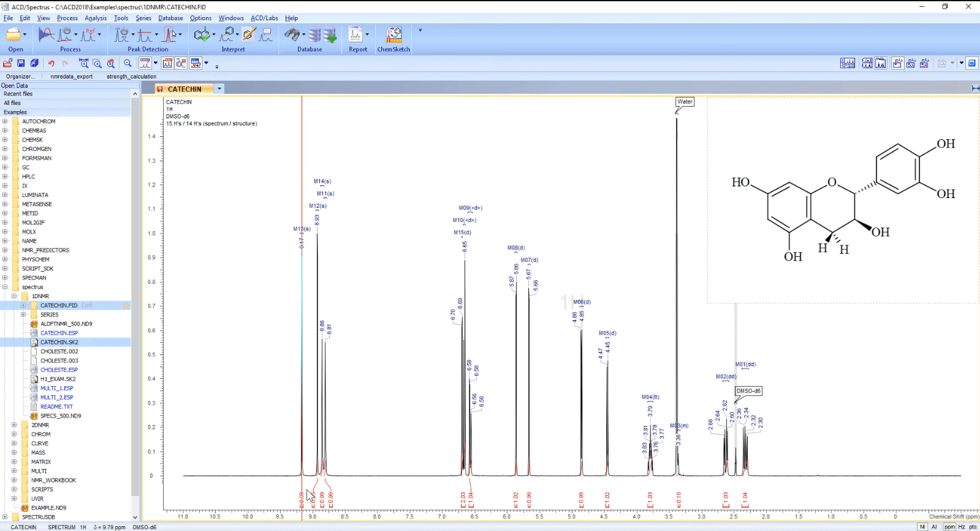Toggle the favorite star on CATECHIN.FID

click(126, 305)
